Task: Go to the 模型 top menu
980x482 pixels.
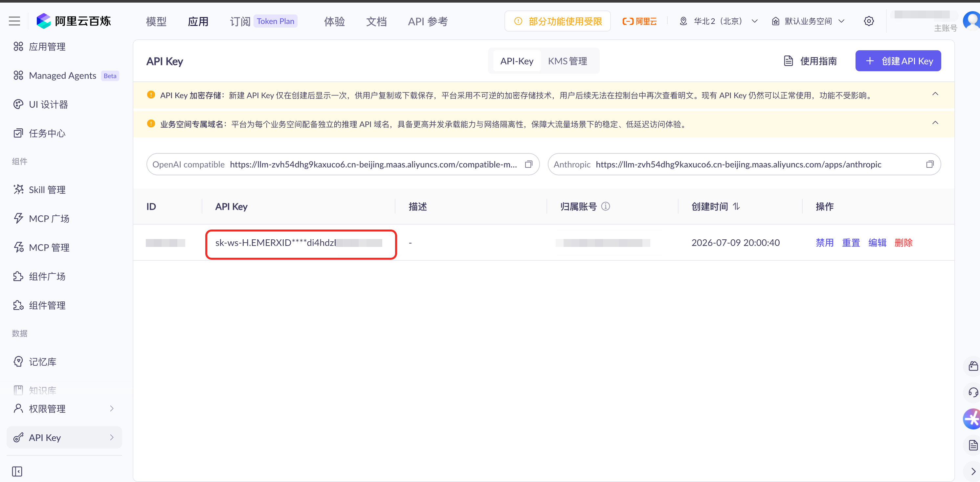Action: [x=156, y=21]
